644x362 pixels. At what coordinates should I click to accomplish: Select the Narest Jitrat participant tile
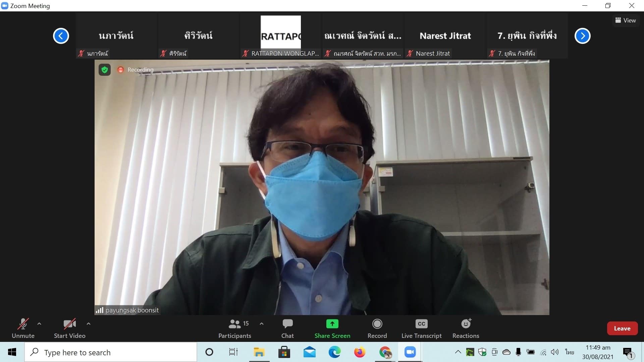445,36
